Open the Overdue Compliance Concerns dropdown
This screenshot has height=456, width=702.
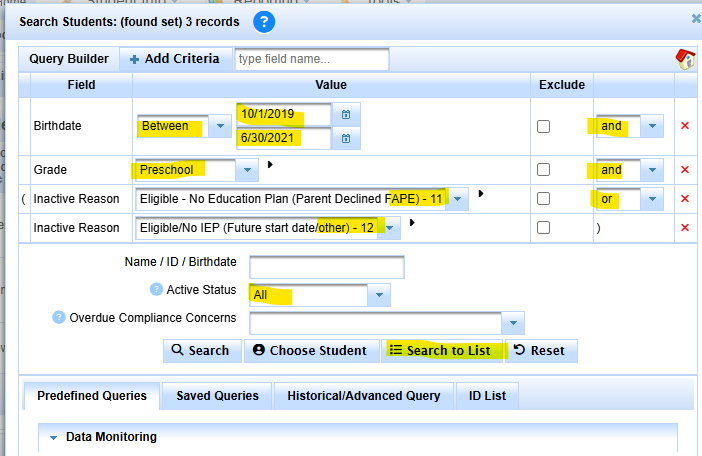tap(514, 323)
